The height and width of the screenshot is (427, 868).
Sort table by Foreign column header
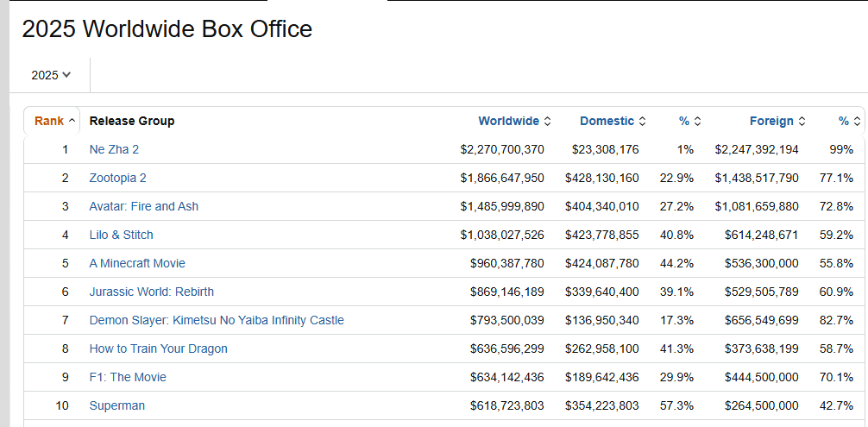(771, 121)
